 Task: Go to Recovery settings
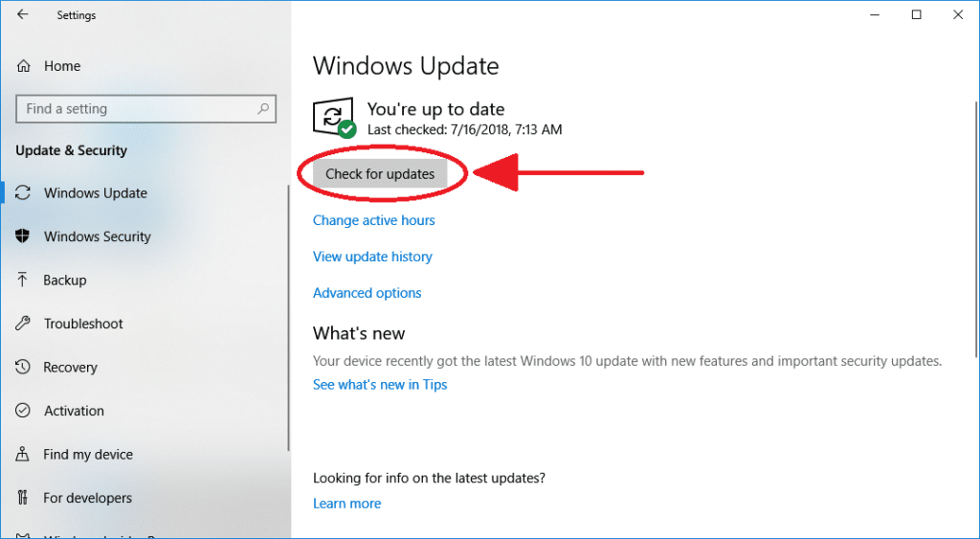pyautogui.click(x=70, y=367)
